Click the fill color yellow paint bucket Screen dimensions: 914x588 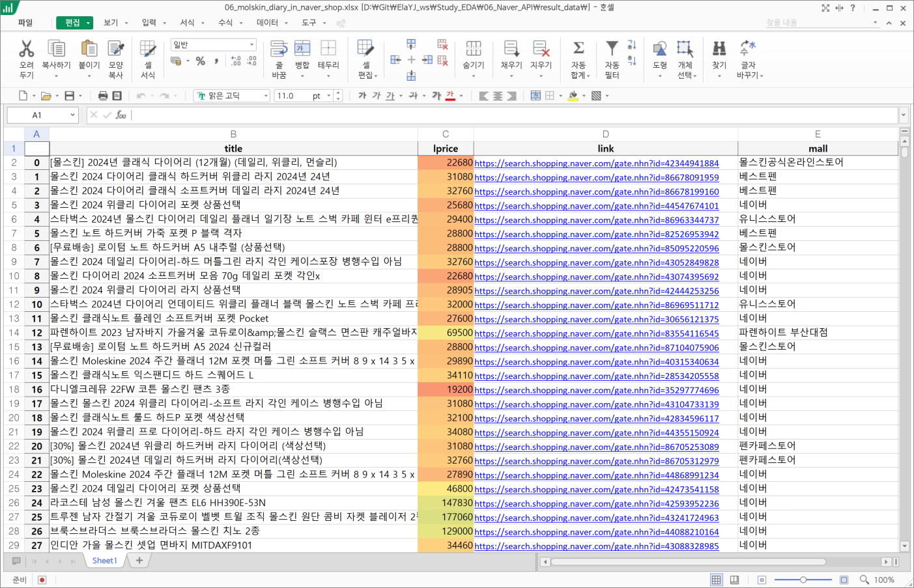pyautogui.click(x=573, y=96)
